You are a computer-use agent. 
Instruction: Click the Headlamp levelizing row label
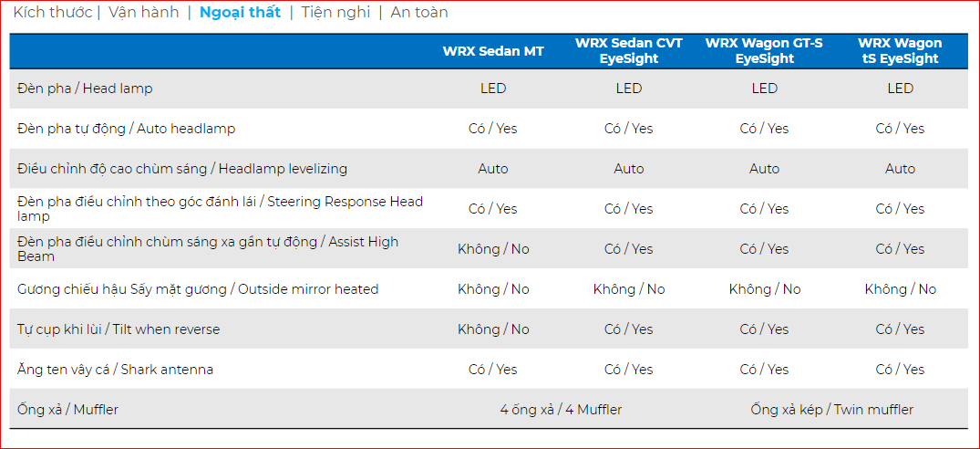point(182,169)
